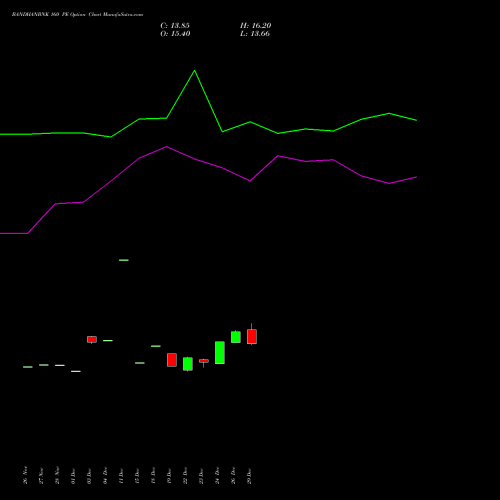Screen dimensions: 500x500
Task: Select the red candle for 19 Dec
Action: [172, 360]
